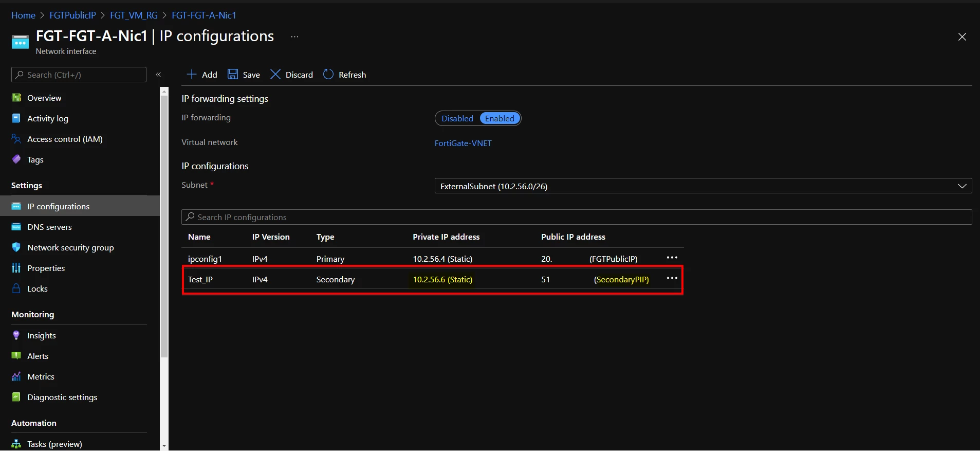Click the Activity log icon
This screenshot has height=451, width=980.
16,118
